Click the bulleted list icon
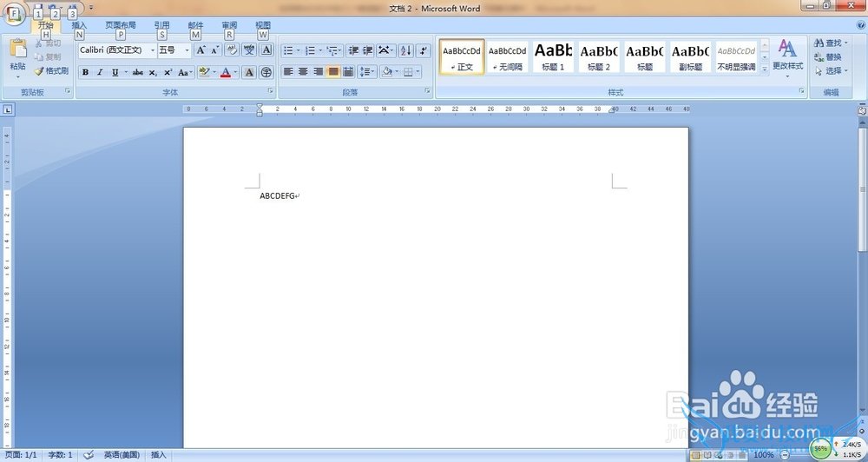Image resolution: width=868 pixels, height=462 pixels. coord(288,50)
